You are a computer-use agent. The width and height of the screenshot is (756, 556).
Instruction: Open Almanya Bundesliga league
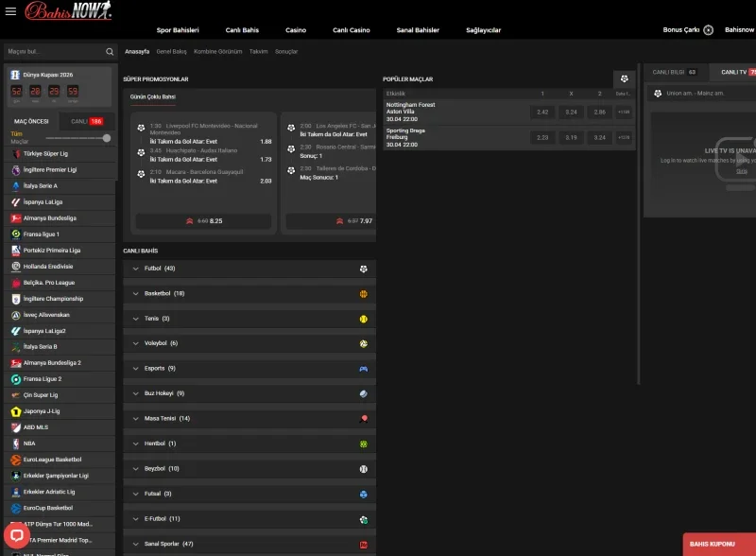[60, 218]
